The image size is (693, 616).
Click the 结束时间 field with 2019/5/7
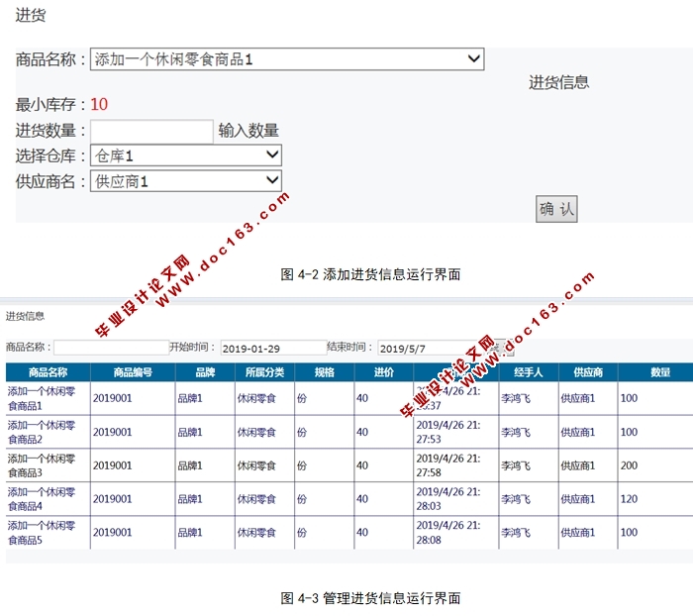tap(434, 349)
